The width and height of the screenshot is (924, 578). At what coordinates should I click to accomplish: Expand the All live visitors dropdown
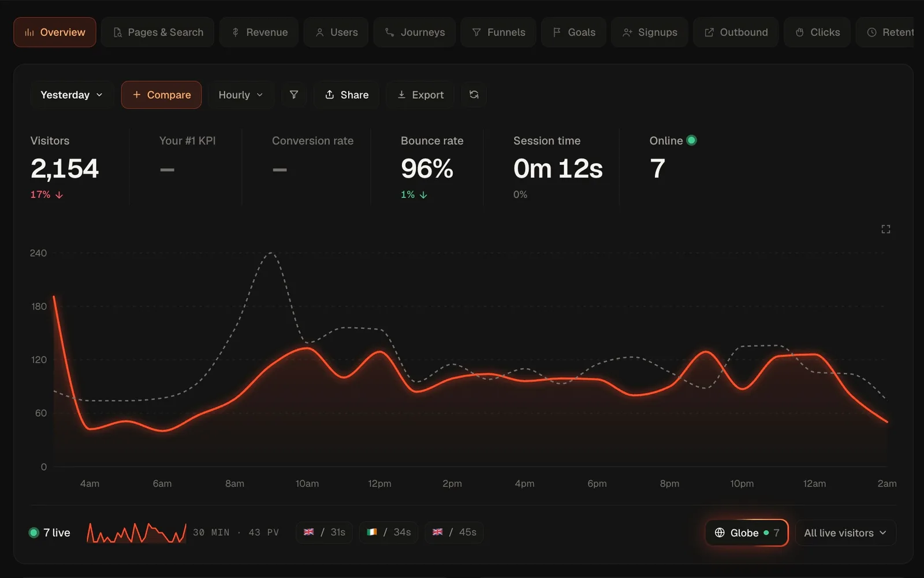tap(845, 533)
